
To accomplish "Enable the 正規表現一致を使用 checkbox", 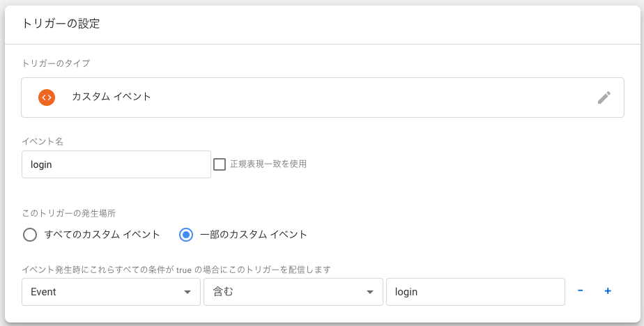I will 220,164.
